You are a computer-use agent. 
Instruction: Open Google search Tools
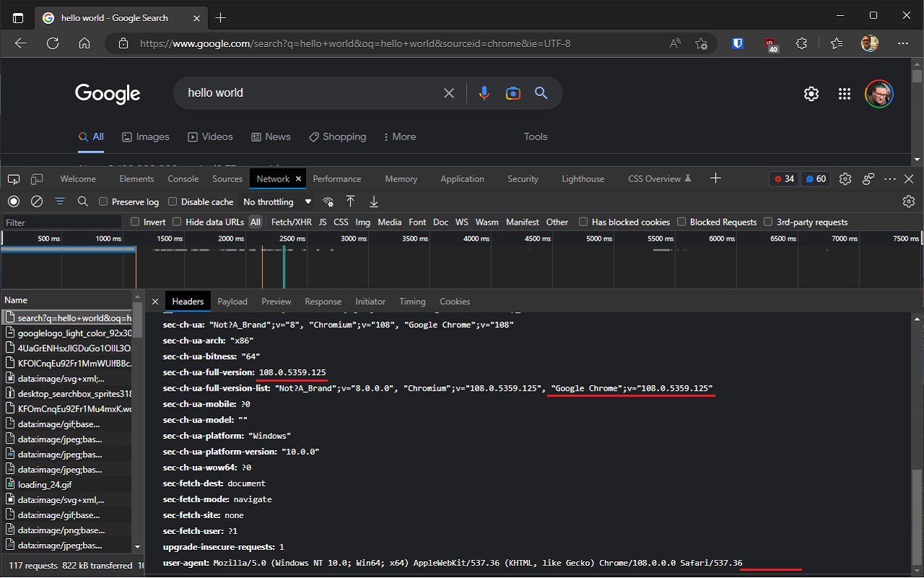pyautogui.click(x=536, y=137)
